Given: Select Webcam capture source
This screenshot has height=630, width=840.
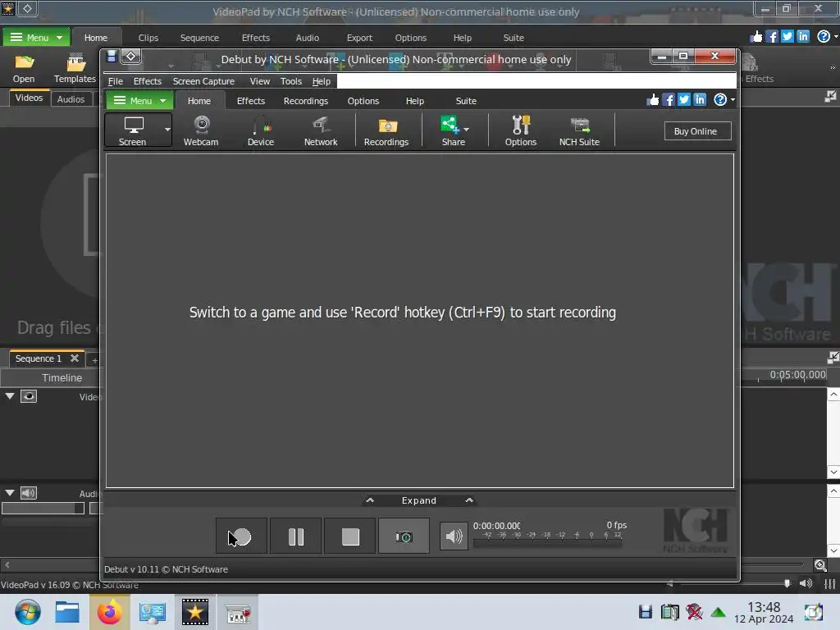Looking at the screenshot, I should click(201, 130).
